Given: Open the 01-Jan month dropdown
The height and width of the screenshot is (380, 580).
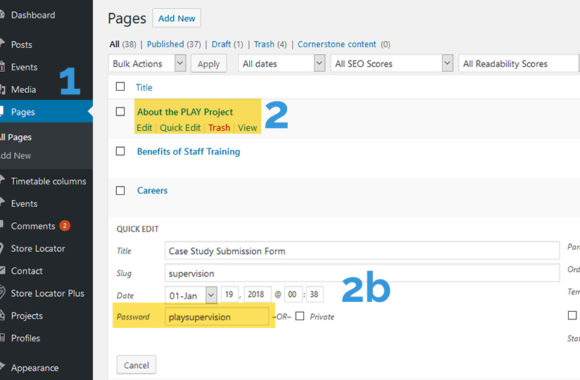Looking at the screenshot, I should point(190,295).
